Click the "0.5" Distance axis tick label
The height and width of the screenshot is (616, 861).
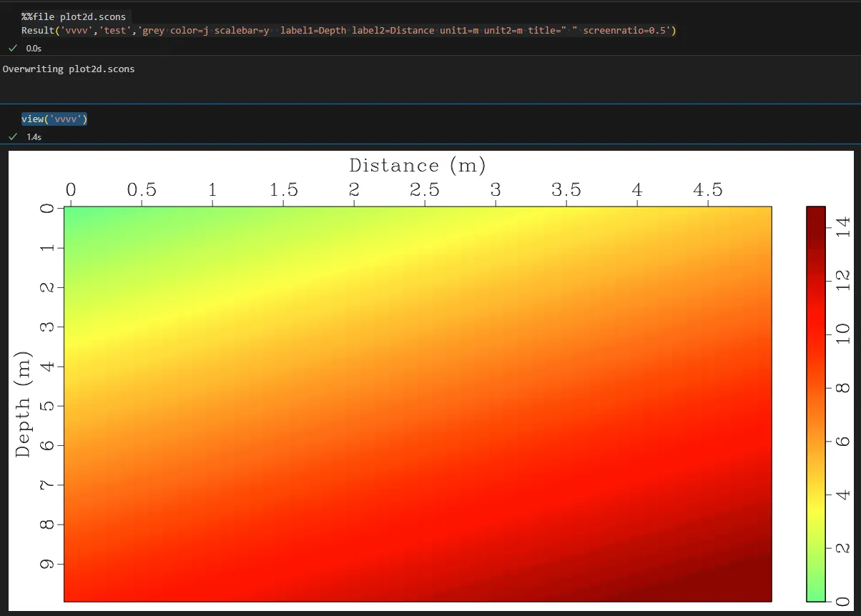click(142, 190)
